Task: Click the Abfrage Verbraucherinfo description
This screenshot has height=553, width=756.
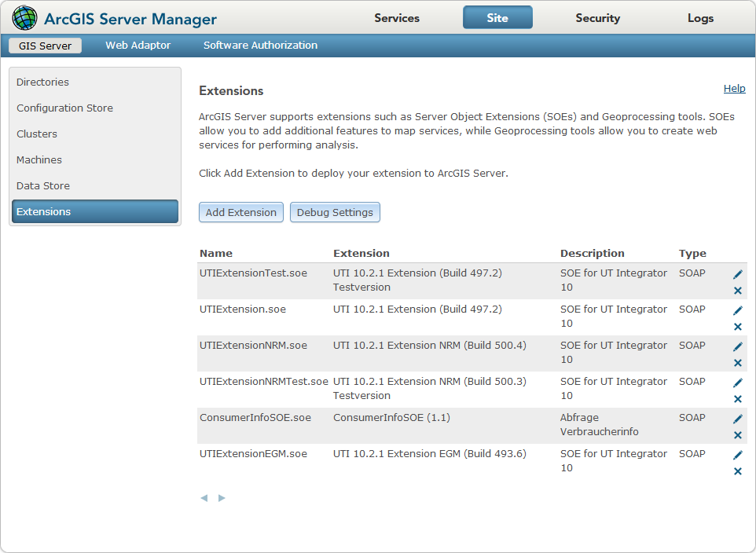Action: click(600, 425)
